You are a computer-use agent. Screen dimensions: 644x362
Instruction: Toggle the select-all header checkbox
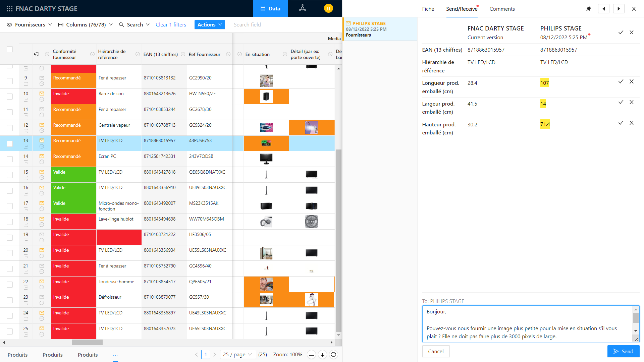[x=10, y=49]
